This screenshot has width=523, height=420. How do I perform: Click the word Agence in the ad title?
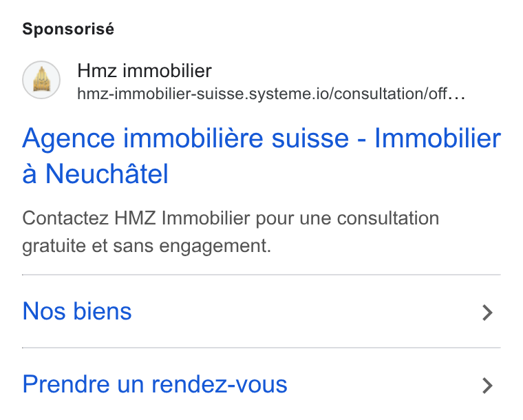click(x=69, y=139)
